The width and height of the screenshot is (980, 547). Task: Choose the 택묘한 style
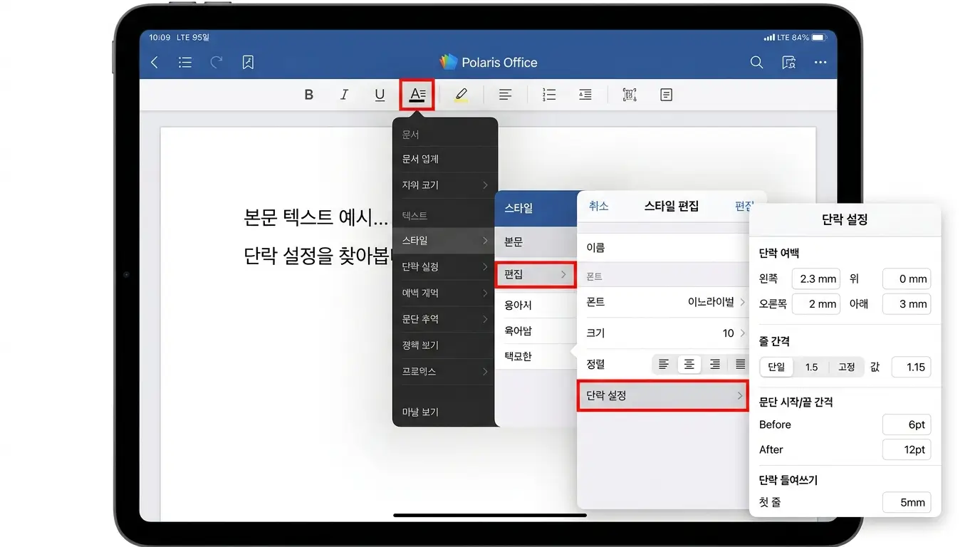pos(536,356)
